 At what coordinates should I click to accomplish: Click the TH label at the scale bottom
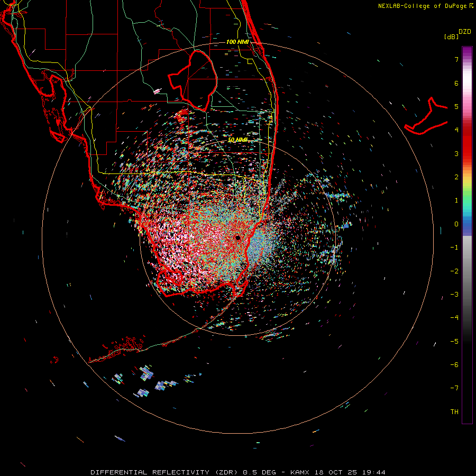pyautogui.click(x=454, y=411)
